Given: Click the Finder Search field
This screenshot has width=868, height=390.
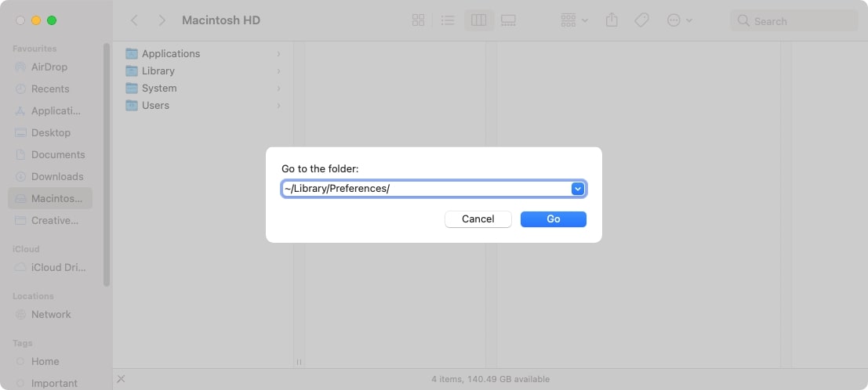Looking at the screenshot, I should coord(794,21).
